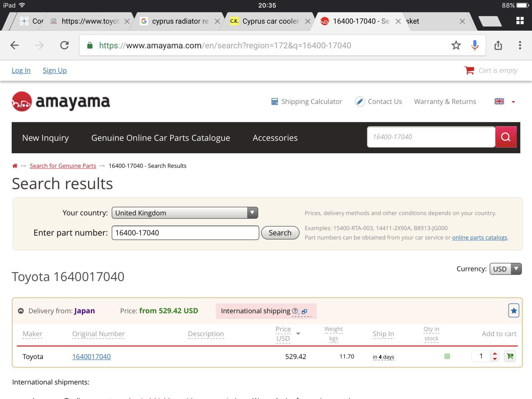The height and width of the screenshot is (399, 532).
Task: Click the red magnifier search button
Action: tap(506, 137)
